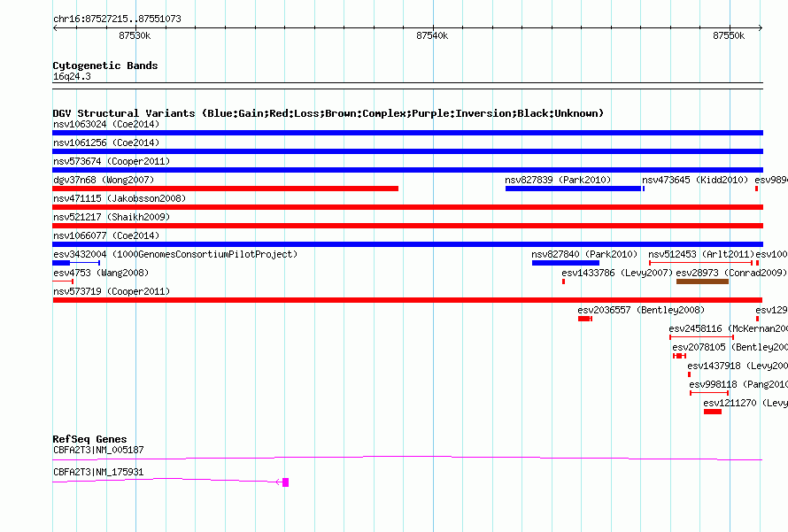Select variant label esv1433786 (Levy2007)
788x532 pixels.
pos(617,273)
